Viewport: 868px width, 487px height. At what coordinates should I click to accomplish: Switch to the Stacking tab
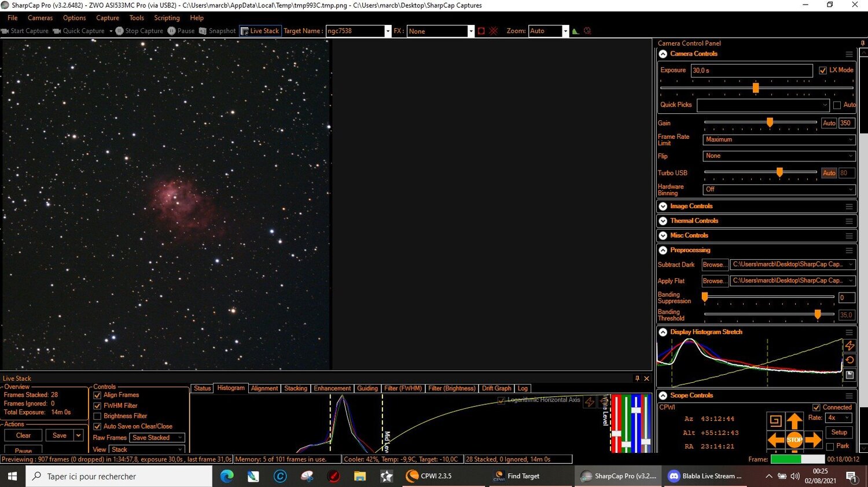click(296, 388)
